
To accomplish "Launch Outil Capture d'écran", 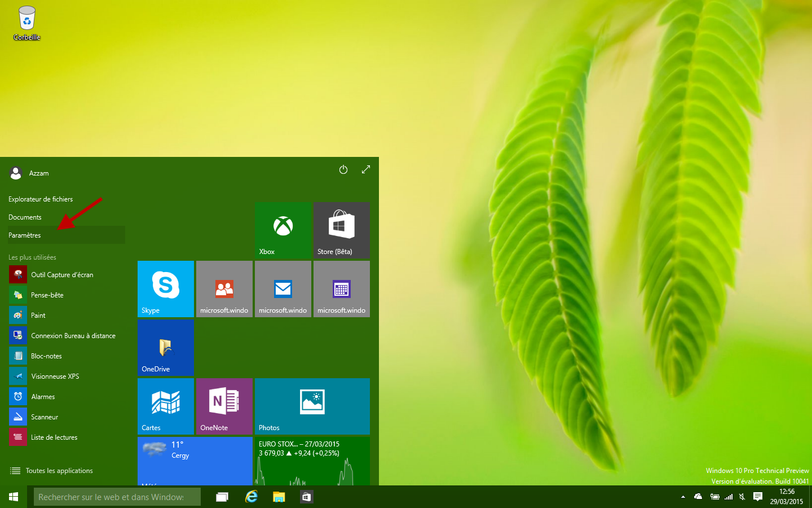I will pos(67,274).
